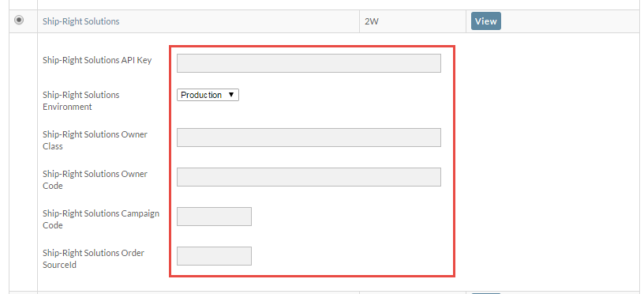Viewport: 644px width, 294px height.
Task: Click the Production dropdown's arrow indicator
Action: [230, 95]
